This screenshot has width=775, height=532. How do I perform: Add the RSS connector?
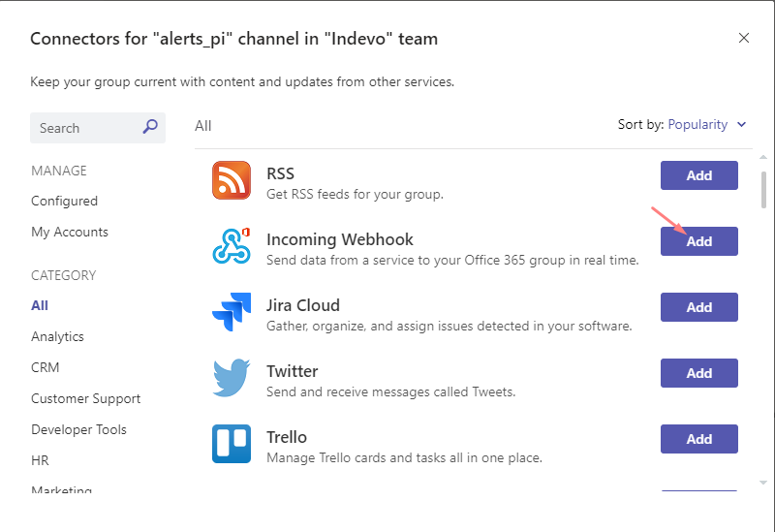click(x=698, y=175)
